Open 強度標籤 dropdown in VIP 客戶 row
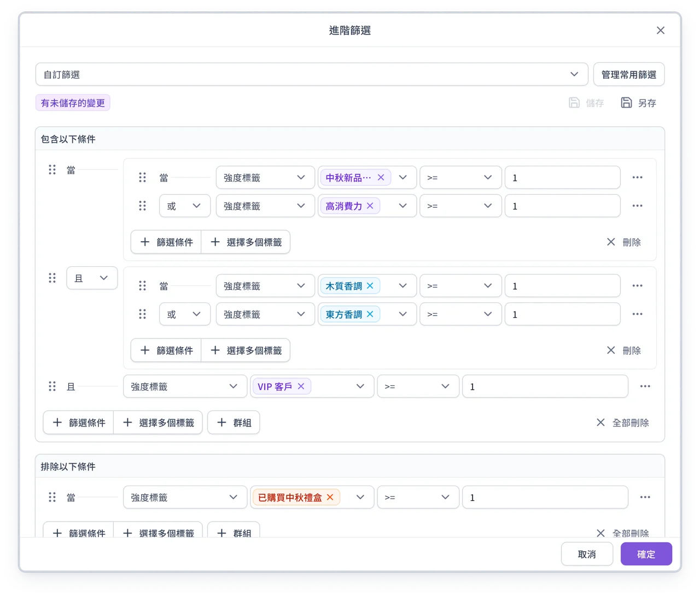This screenshot has height=597, width=700. point(185,387)
